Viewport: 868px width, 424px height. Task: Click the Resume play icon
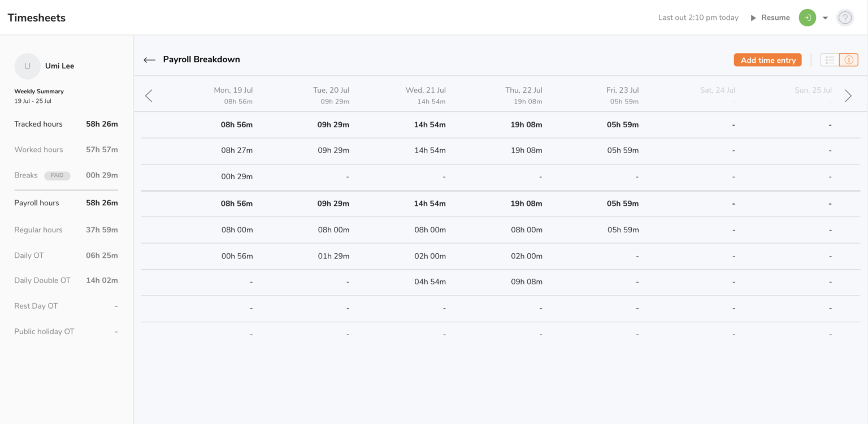[753, 18]
